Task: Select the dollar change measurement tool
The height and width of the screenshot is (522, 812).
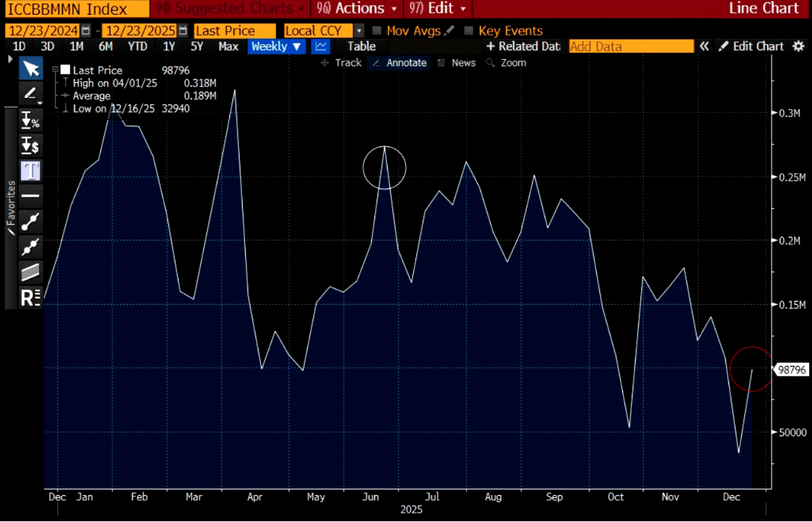Action: tap(31, 145)
